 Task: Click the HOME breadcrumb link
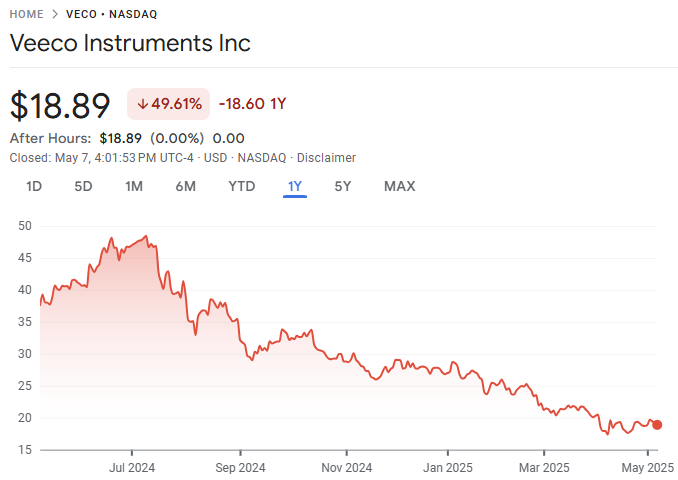coord(26,15)
